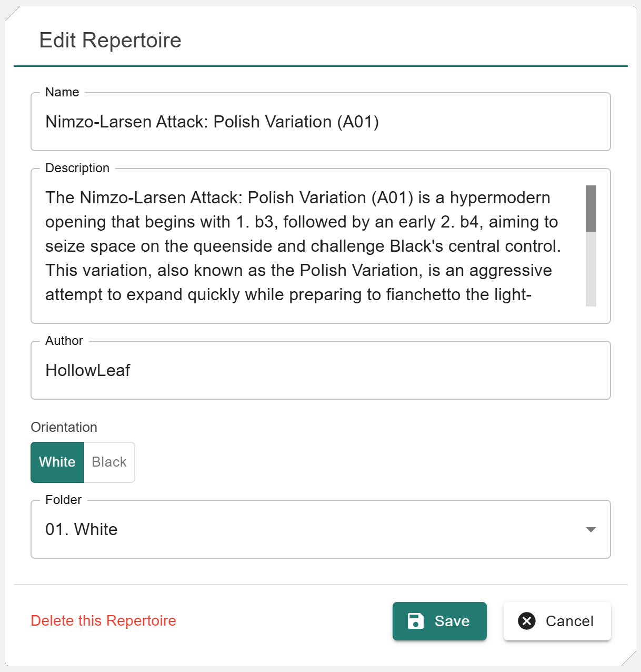Click the 'Description' field label

77,168
